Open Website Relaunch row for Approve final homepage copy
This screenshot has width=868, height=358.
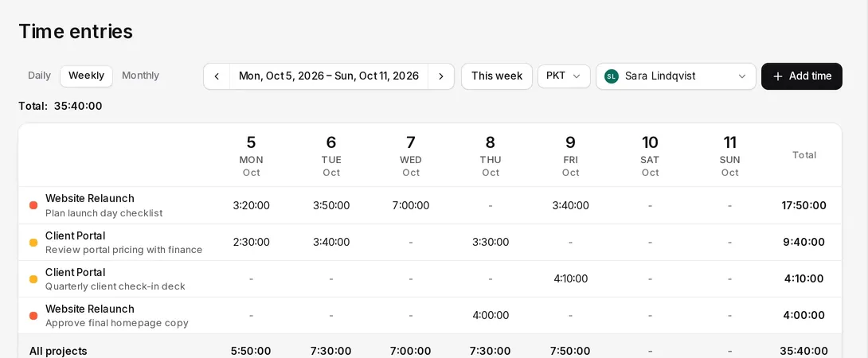[x=429, y=315]
